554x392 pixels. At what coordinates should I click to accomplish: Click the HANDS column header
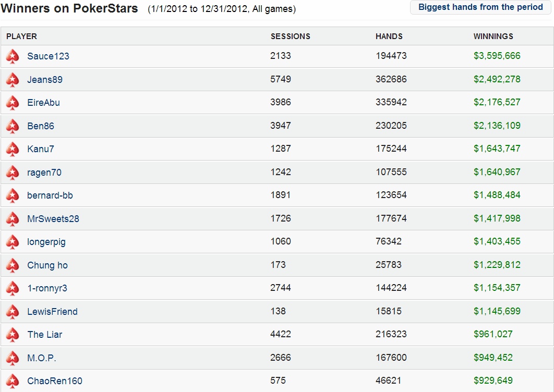pyautogui.click(x=389, y=36)
